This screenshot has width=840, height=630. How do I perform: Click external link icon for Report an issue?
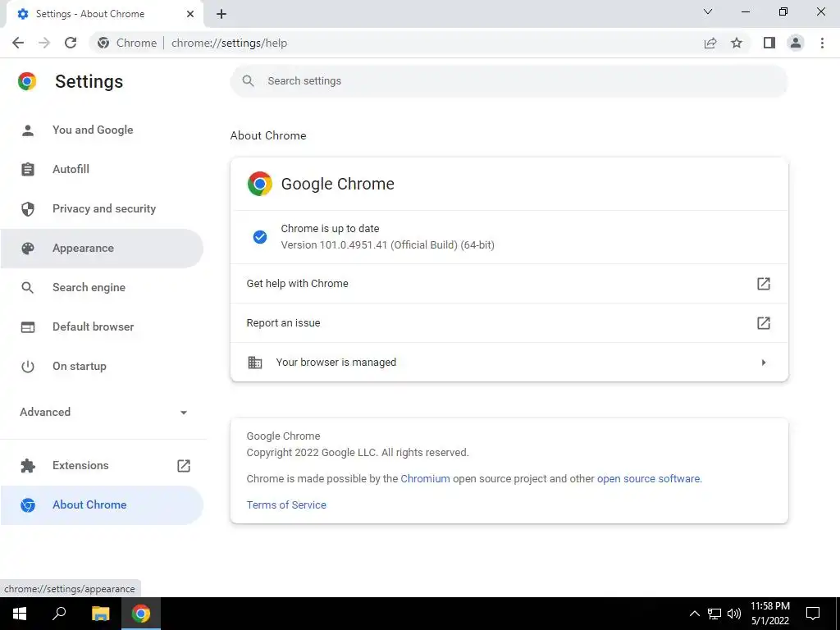[764, 323]
